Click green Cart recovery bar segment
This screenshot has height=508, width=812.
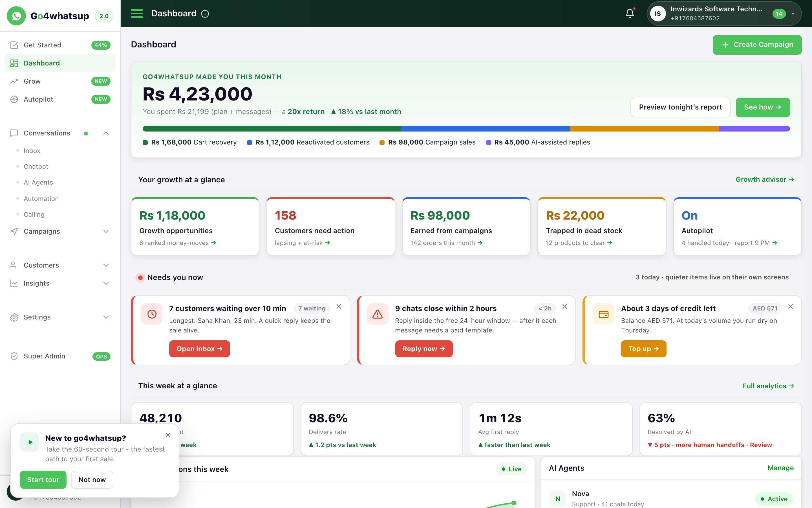(272, 129)
